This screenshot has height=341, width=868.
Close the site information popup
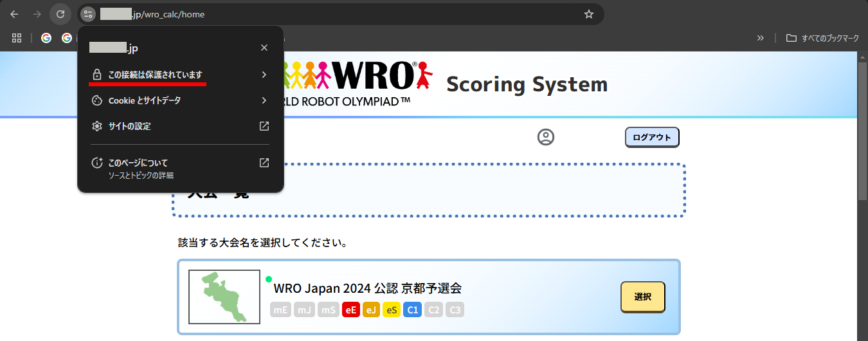point(264,48)
